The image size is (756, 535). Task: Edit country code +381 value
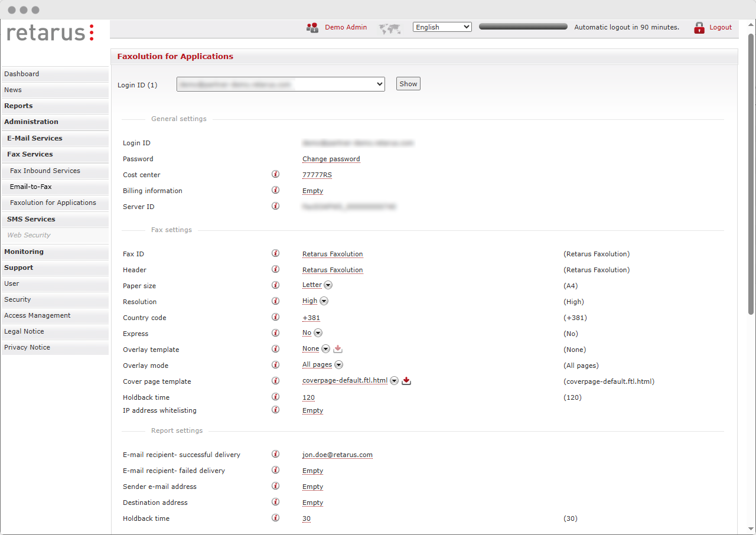pyautogui.click(x=311, y=318)
